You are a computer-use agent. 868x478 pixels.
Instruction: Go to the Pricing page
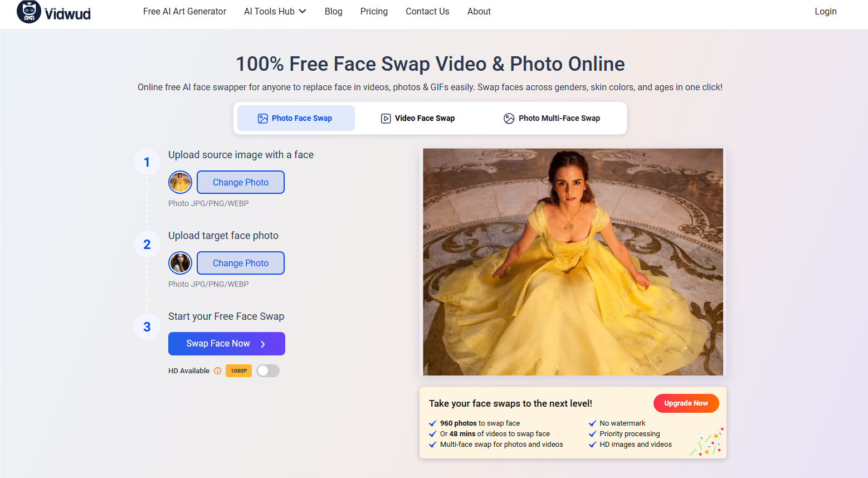coord(374,11)
